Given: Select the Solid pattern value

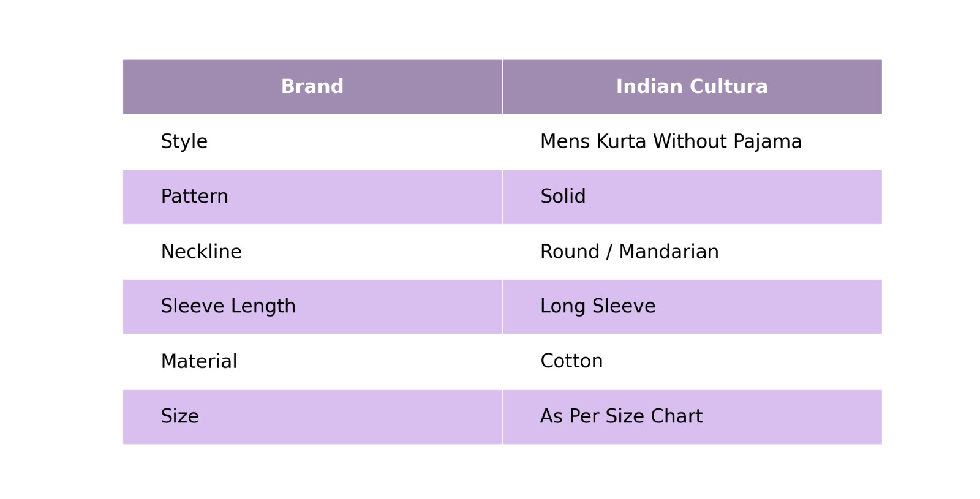Looking at the screenshot, I should click(563, 197).
